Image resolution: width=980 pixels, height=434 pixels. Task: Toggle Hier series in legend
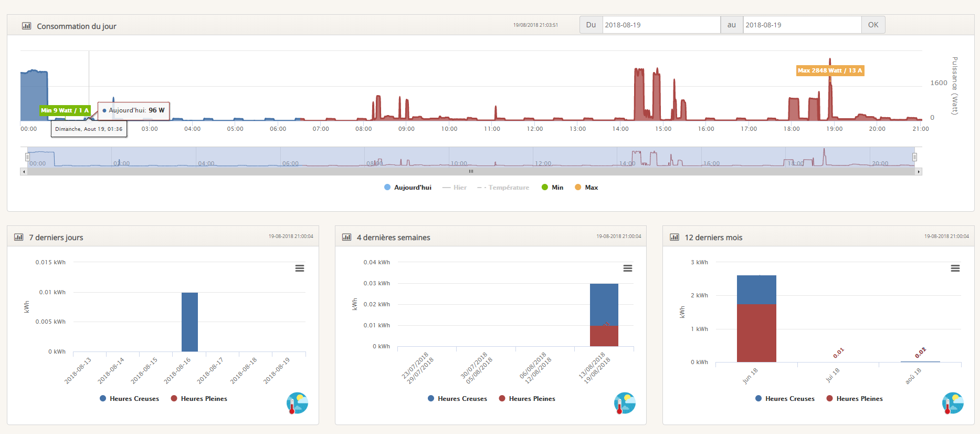tap(455, 187)
